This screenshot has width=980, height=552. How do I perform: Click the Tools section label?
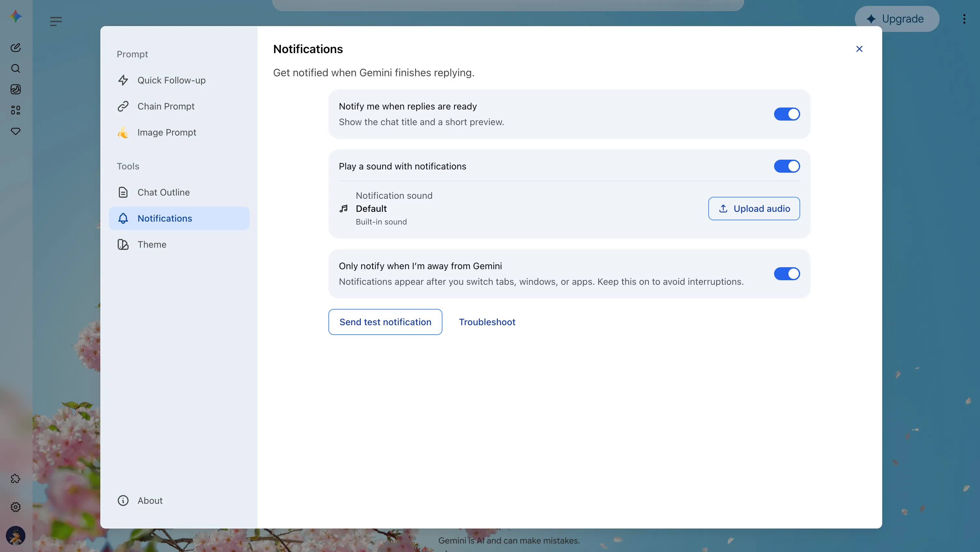pyautogui.click(x=128, y=166)
